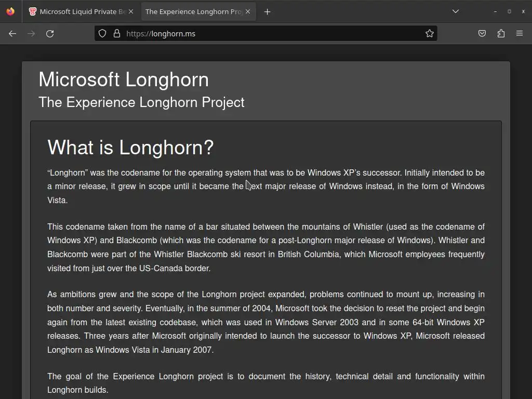Click the forward navigation arrow
This screenshot has height=399, width=532.
pos(31,34)
